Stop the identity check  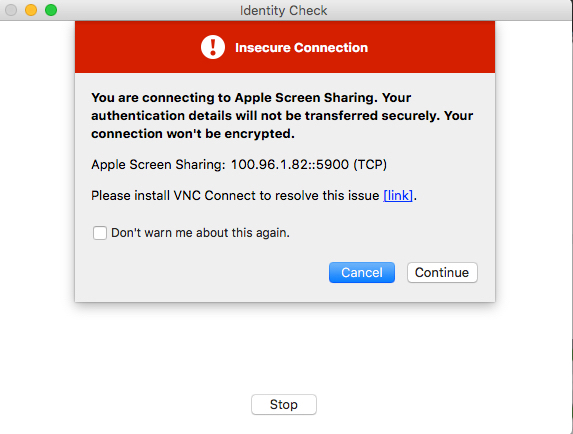coord(284,404)
